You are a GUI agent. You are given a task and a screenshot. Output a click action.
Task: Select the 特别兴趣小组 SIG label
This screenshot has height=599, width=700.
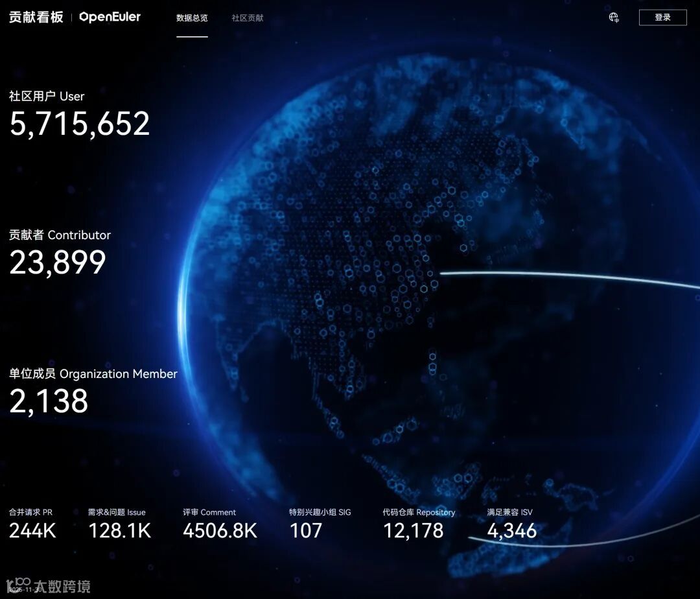[x=320, y=512]
